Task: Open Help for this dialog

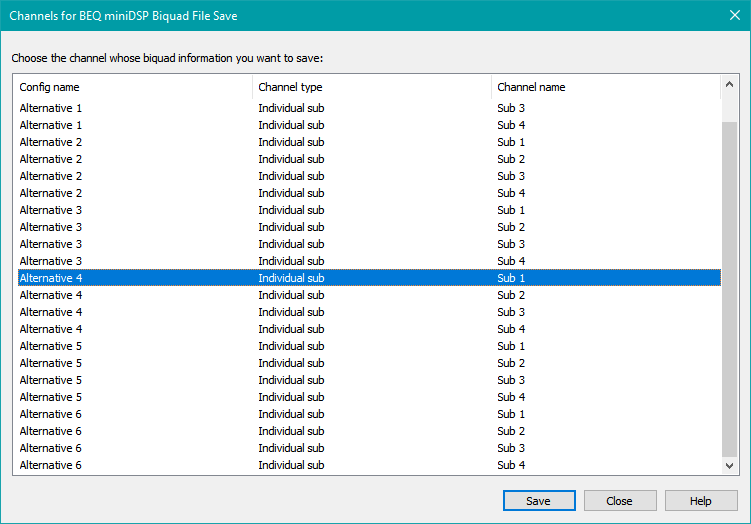Action: (x=701, y=501)
